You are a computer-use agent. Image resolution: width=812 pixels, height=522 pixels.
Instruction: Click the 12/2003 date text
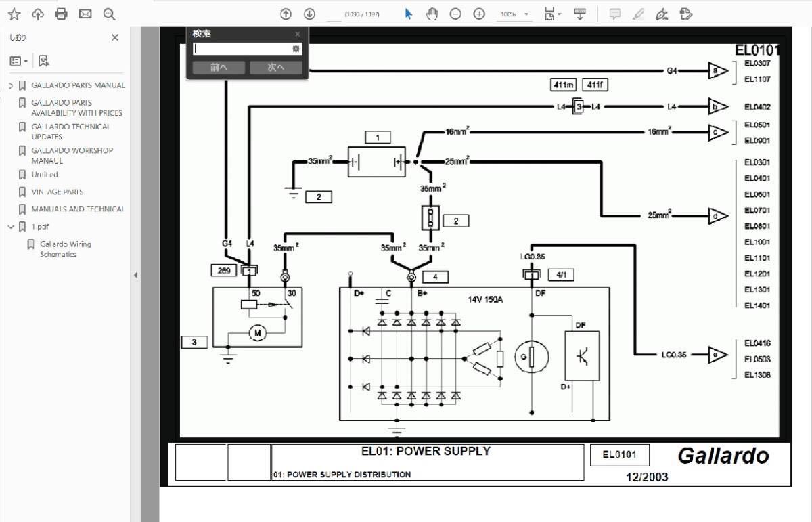point(646,477)
